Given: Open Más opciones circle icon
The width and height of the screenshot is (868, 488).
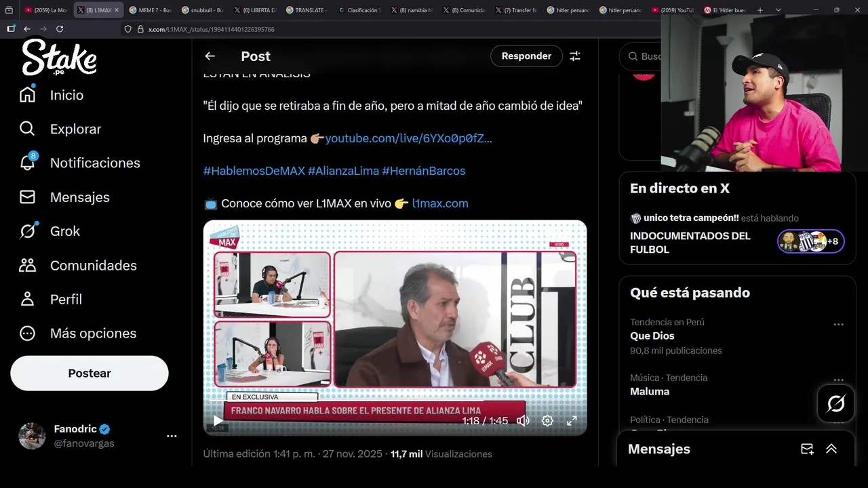Looking at the screenshot, I should [x=27, y=333].
